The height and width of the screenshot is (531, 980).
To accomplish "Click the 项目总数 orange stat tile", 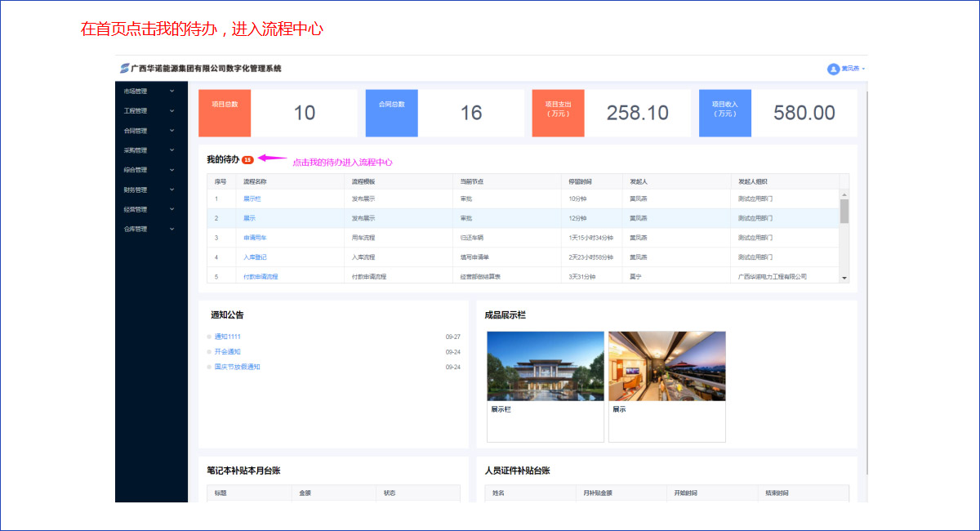I will click(225, 113).
